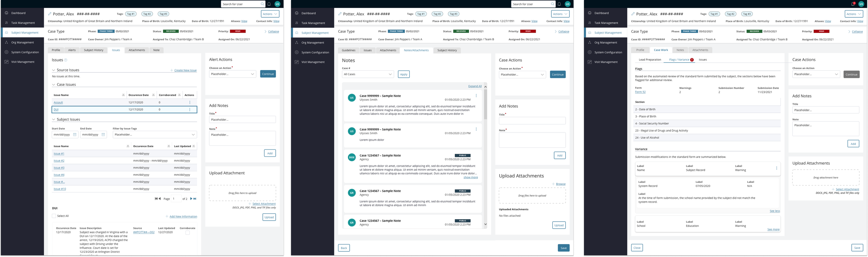Click the Org Management icon in the Notes screen sidebar

coord(297,42)
